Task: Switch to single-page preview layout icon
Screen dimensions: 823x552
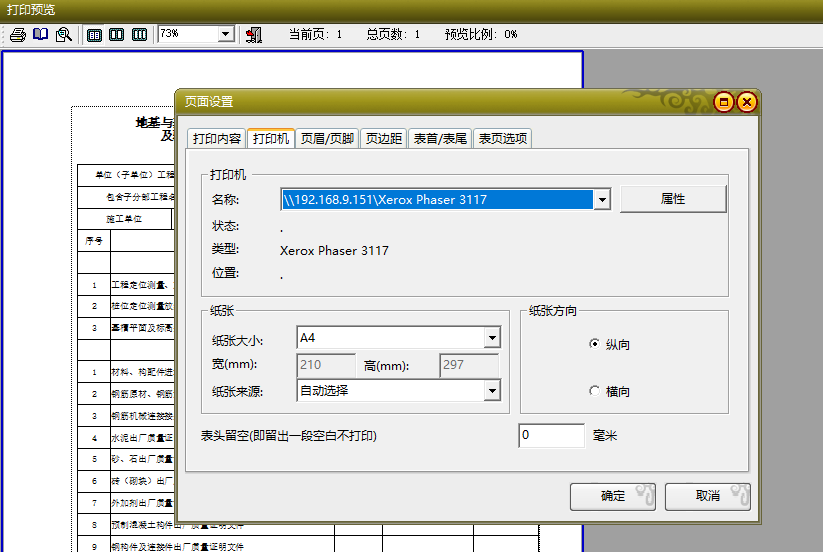Action: click(x=95, y=34)
